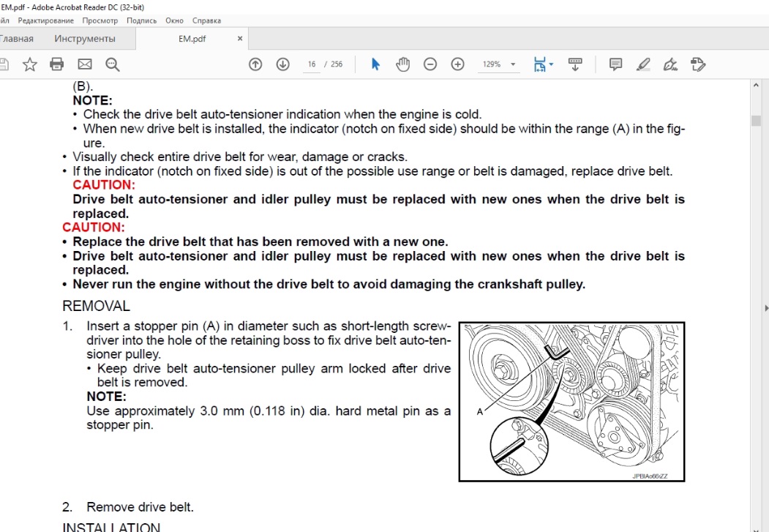Click the vertical scrollbar thumb

pos(757,121)
